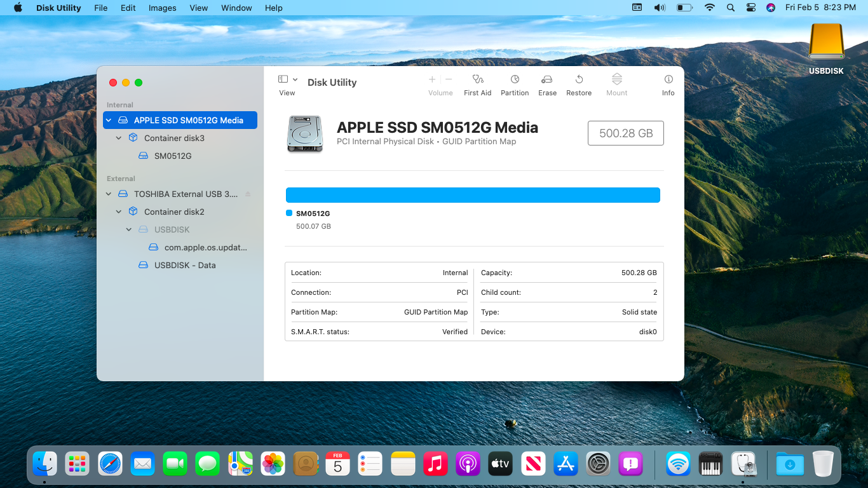Click the battery status icon
The width and height of the screenshot is (868, 488).
(684, 8)
